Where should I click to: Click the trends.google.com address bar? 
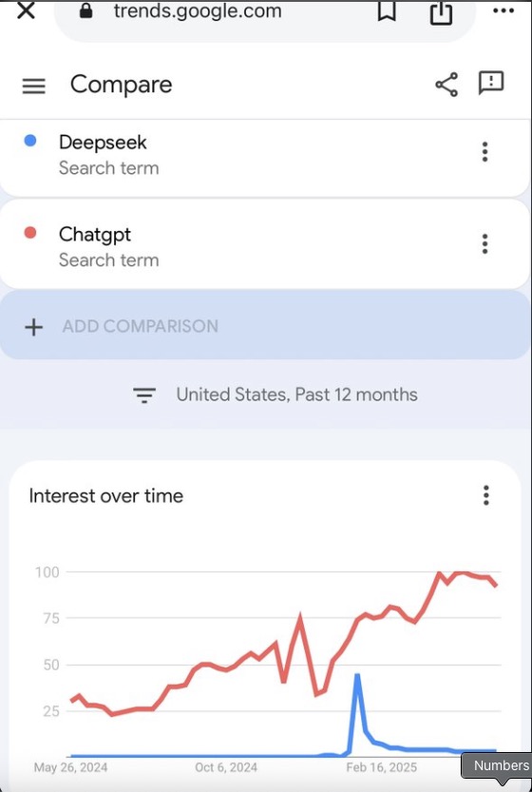pos(265,15)
